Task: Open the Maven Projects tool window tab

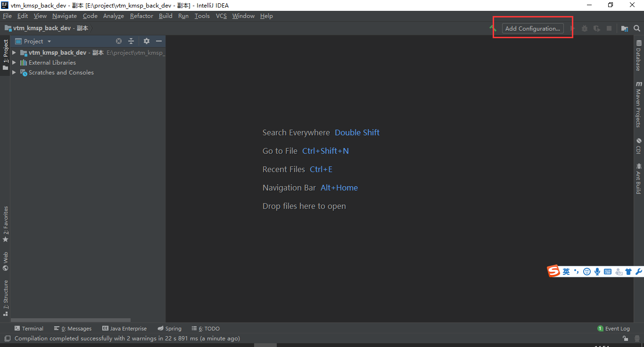Action: click(x=639, y=104)
